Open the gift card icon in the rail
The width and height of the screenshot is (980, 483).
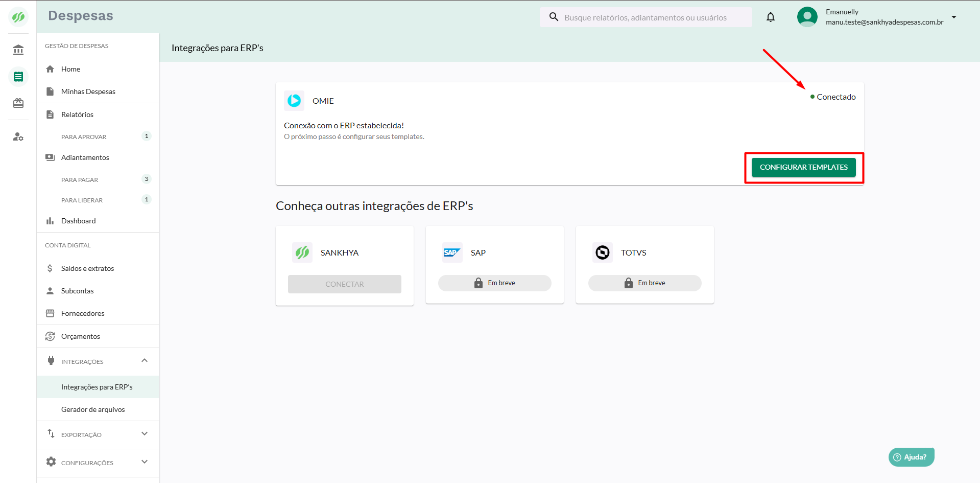click(x=18, y=103)
